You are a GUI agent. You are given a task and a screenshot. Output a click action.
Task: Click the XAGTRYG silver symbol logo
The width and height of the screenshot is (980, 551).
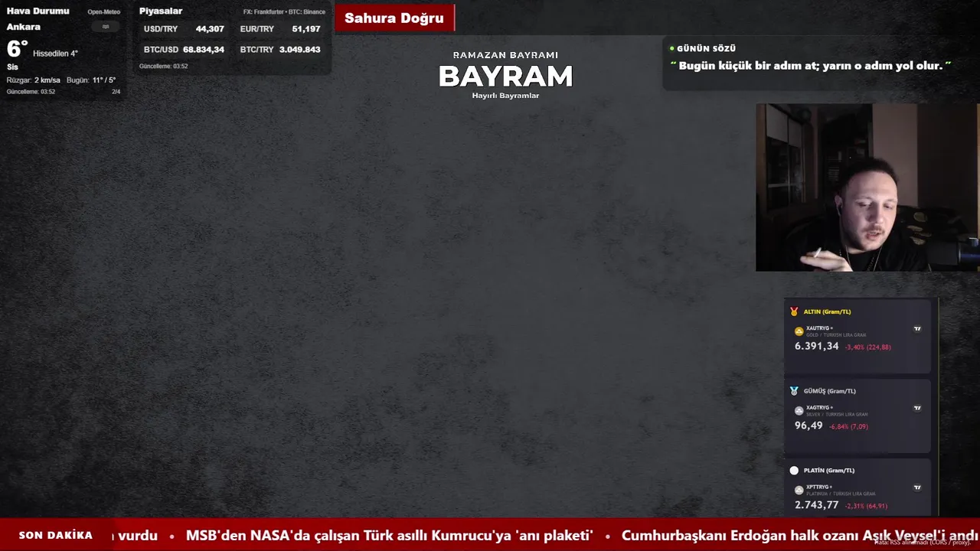799,411
